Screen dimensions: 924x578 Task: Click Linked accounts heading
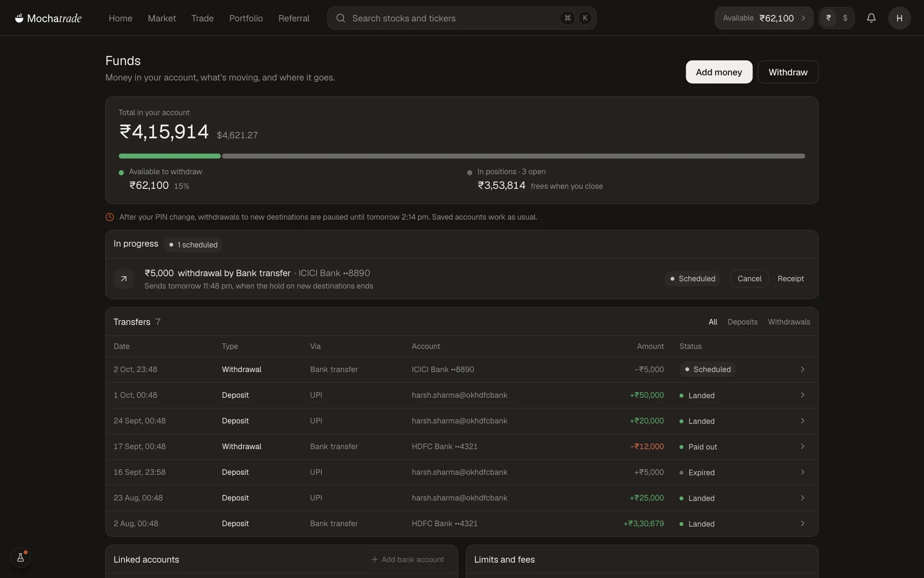146,560
